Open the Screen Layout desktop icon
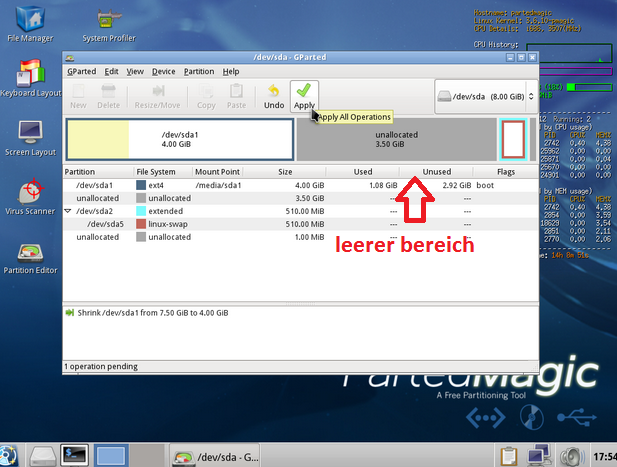 (x=30, y=138)
